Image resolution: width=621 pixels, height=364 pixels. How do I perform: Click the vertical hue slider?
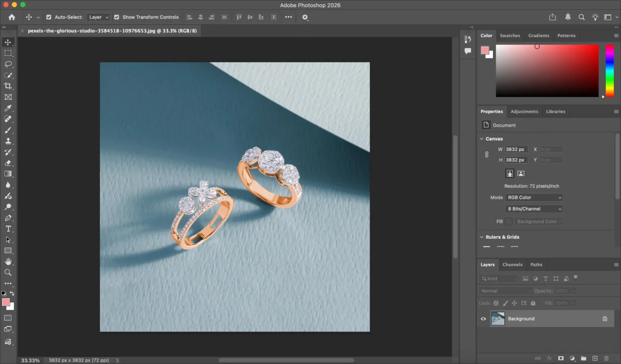pos(610,70)
